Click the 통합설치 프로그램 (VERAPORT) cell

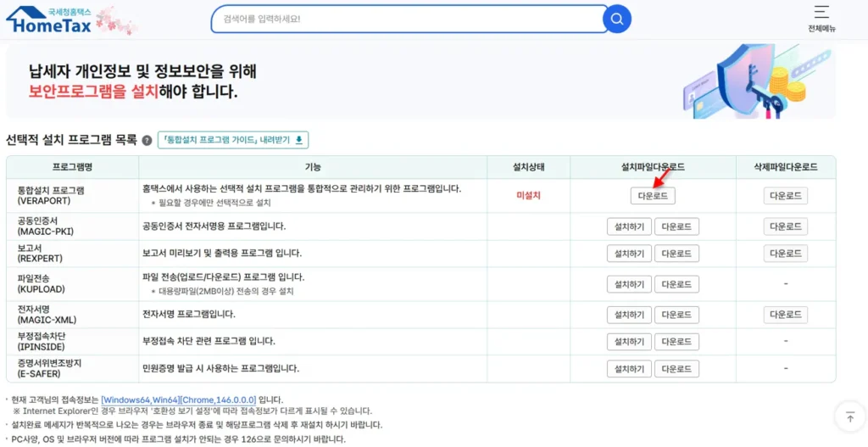pos(73,196)
